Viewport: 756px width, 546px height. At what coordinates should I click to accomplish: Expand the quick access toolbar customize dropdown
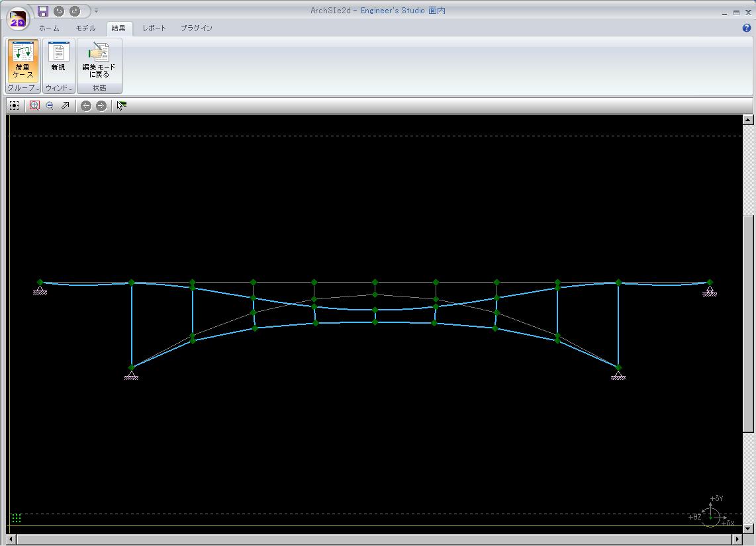coord(96,11)
